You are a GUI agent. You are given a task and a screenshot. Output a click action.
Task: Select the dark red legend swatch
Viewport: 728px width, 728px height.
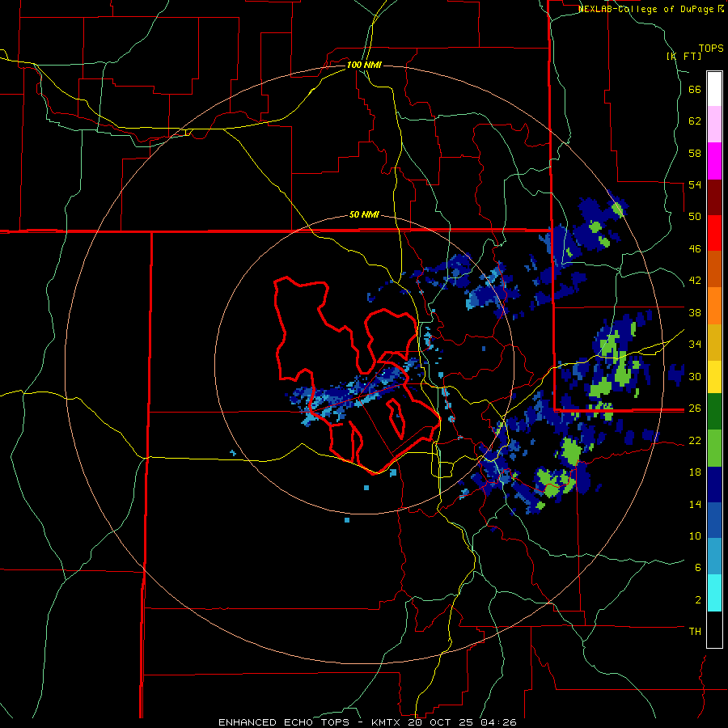[x=714, y=197]
